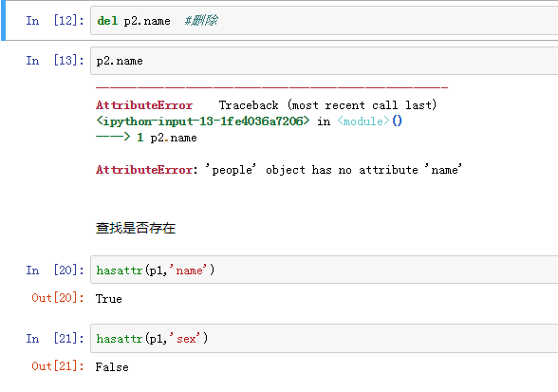558x392 pixels.
Task: Click 'Traceback (most recent call last)' text
Action: [x=327, y=105]
